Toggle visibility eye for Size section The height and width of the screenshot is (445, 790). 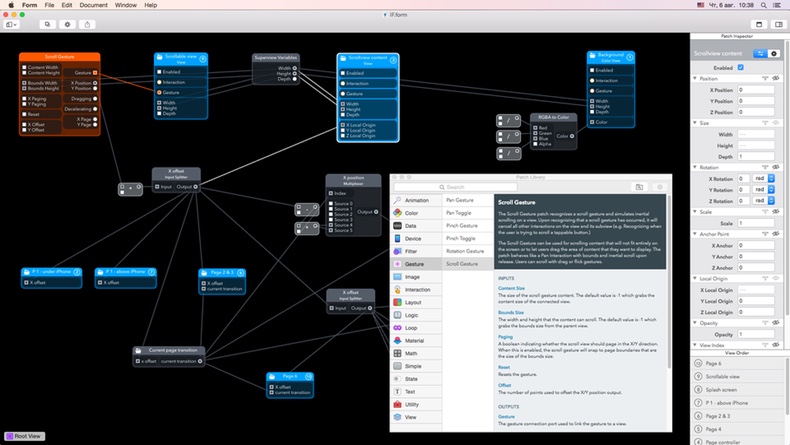[776, 123]
